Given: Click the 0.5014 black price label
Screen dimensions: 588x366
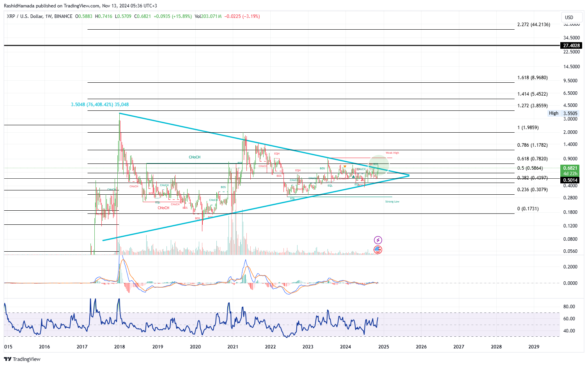Looking at the screenshot, I should 570,180.
